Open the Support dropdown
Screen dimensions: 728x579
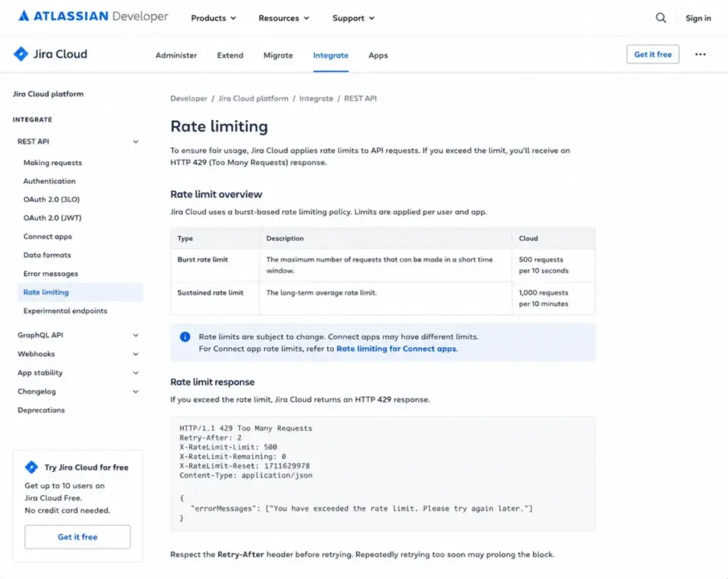pos(353,18)
